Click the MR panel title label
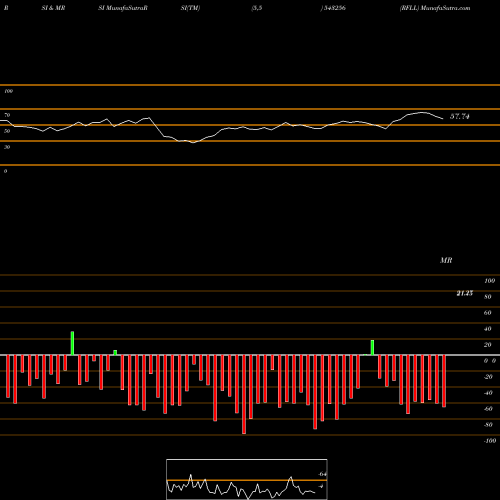The width and height of the screenshot is (500, 500). click(446, 260)
